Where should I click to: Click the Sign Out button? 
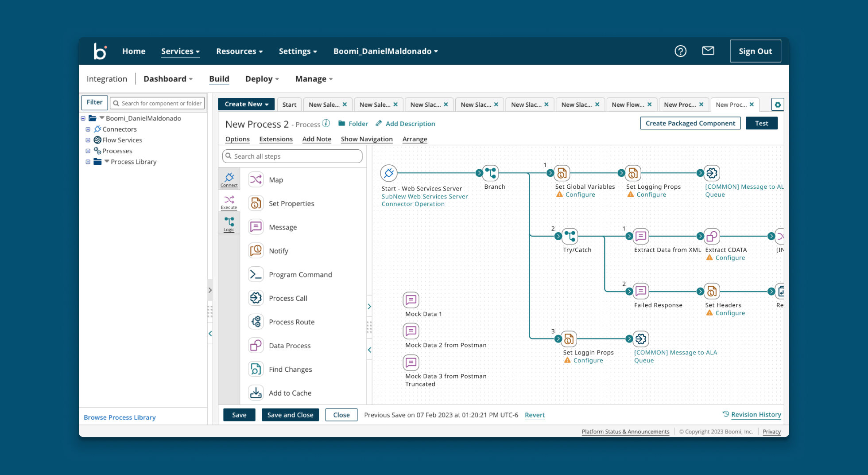pyautogui.click(x=755, y=51)
